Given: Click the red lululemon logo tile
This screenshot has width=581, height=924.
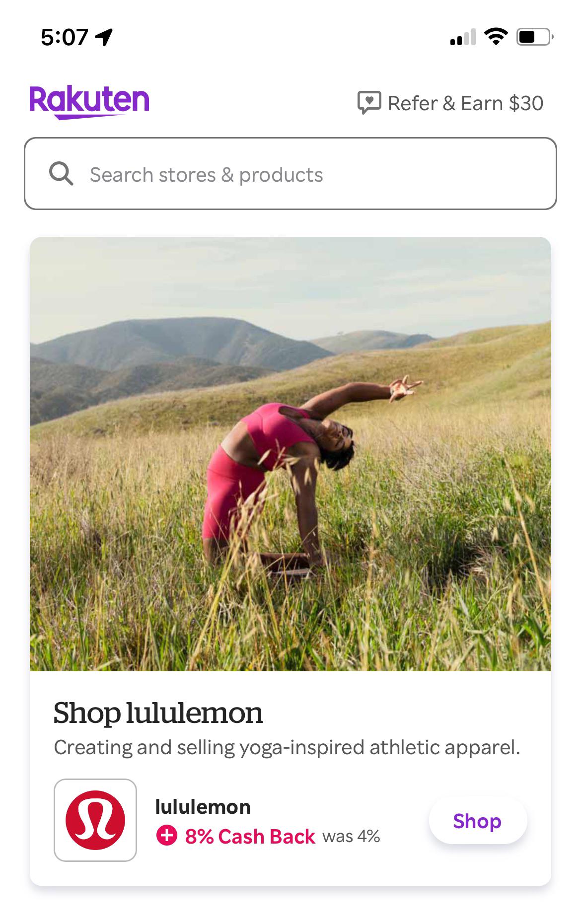Looking at the screenshot, I should 95,820.
